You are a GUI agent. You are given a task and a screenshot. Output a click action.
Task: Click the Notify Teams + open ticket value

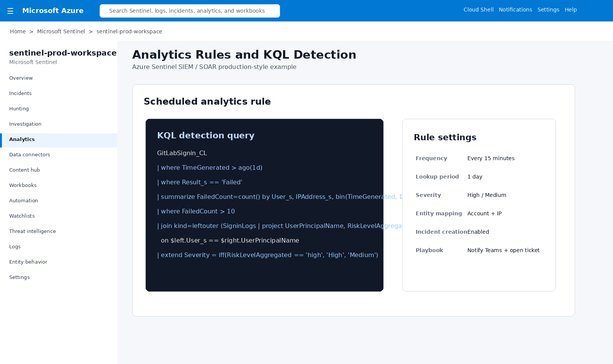[503, 250]
